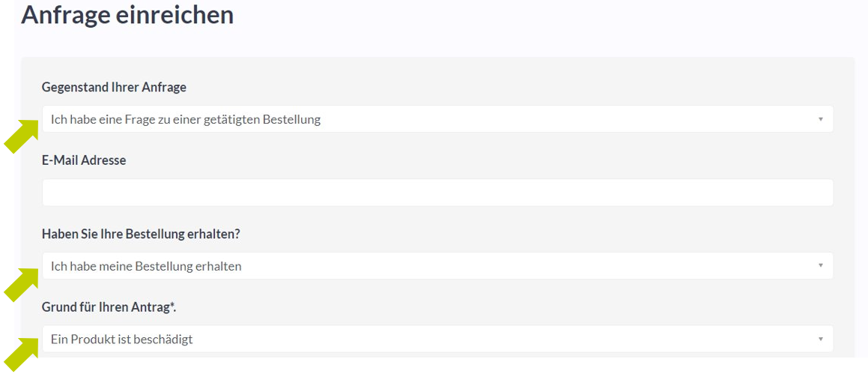Expand the Gegenstand Ihrer Anfrage dropdown triangle
The width and height of the screenshot is (868, 377).
pos(820,119)
